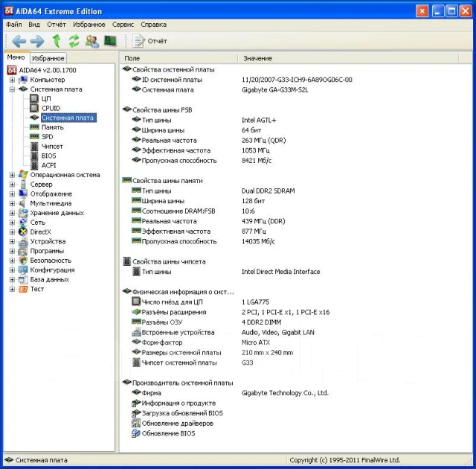Click the Мультимедиа speaker icon
This screenshot has height=469, width=476.
tap(23, 203)
